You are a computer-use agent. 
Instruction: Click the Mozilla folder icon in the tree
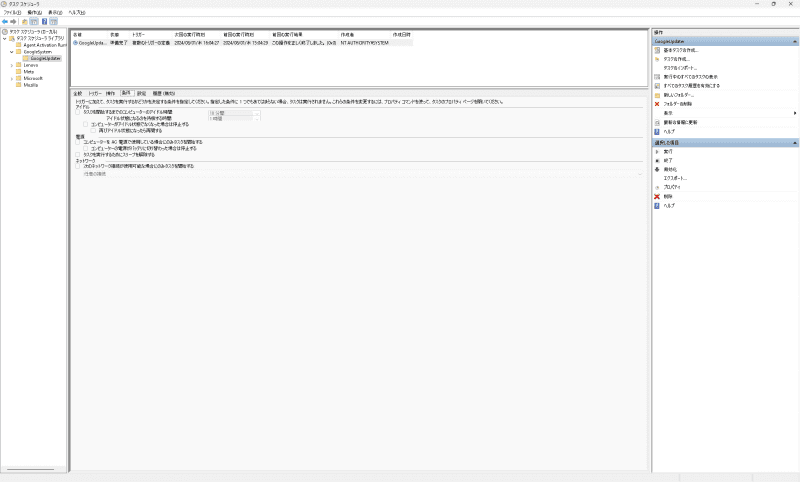tap(19, 85)
